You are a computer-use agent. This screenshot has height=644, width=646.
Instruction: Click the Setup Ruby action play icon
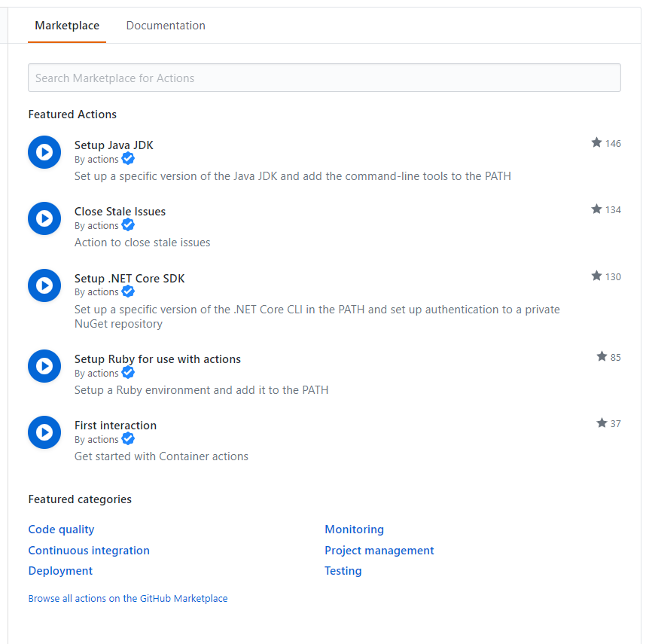[44, 366]
